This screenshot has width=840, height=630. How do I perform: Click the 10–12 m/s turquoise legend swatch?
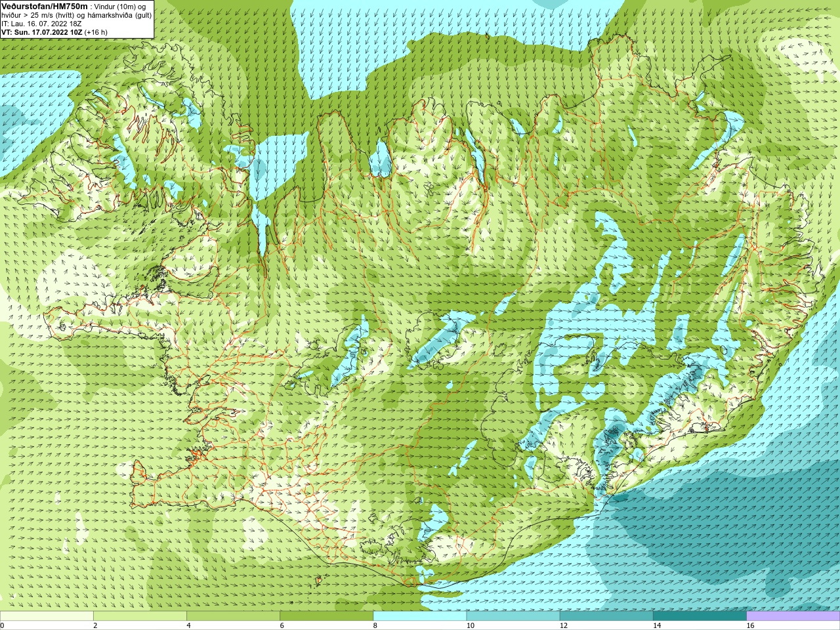(x=513, y=616)
